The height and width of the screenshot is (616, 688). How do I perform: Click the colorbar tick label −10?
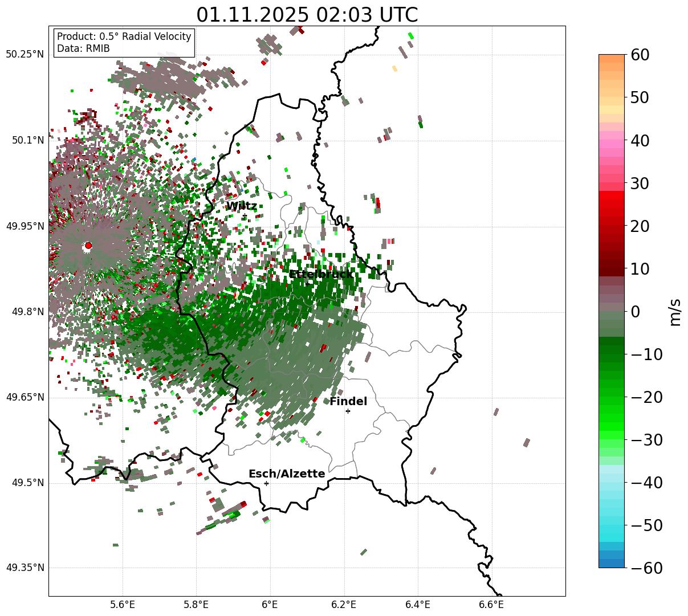(646, 354)
